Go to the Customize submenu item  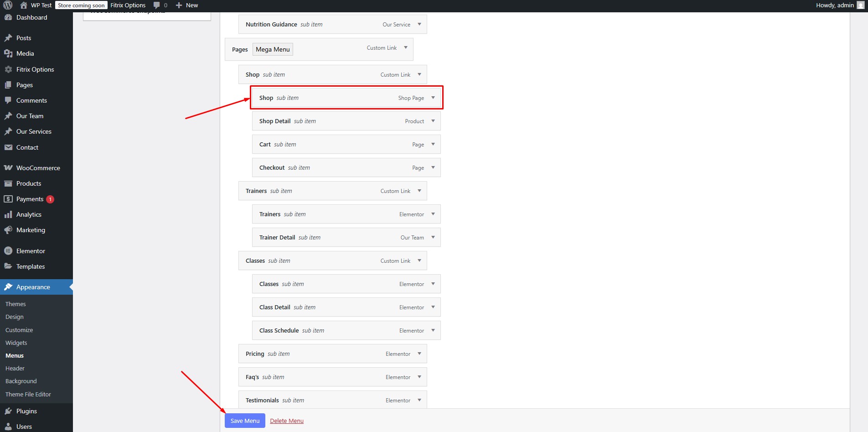19,330
